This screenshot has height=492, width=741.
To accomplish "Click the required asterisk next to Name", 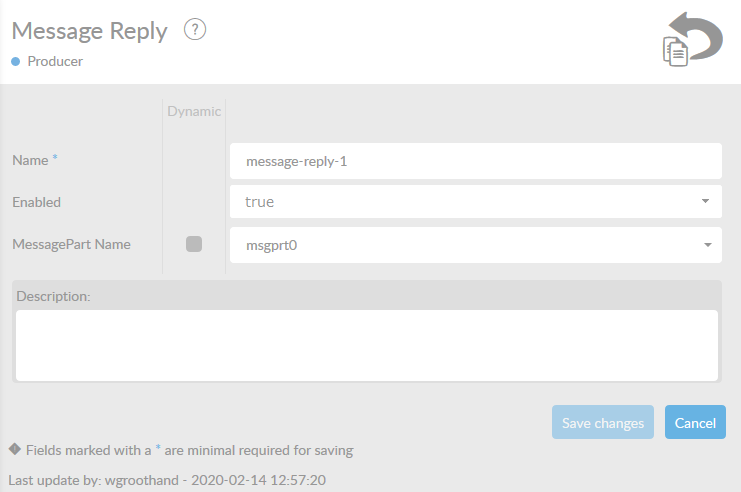I will pos(55,159).
